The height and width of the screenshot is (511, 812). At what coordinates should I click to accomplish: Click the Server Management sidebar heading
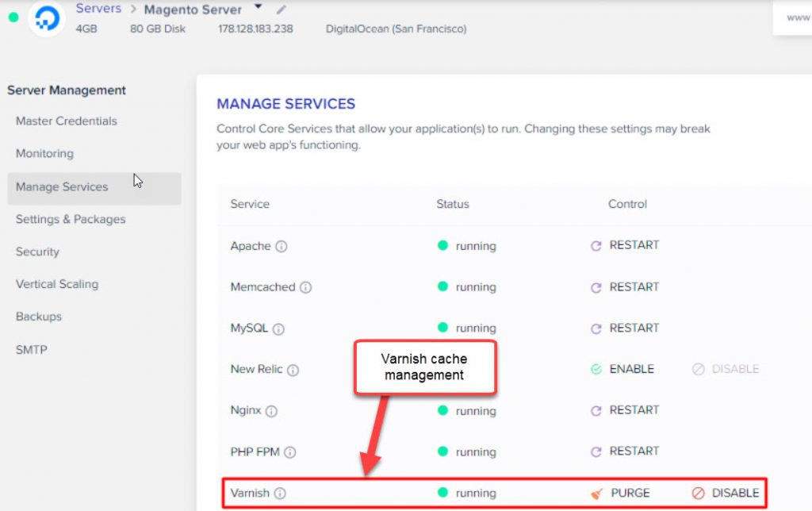click(67, 90)
